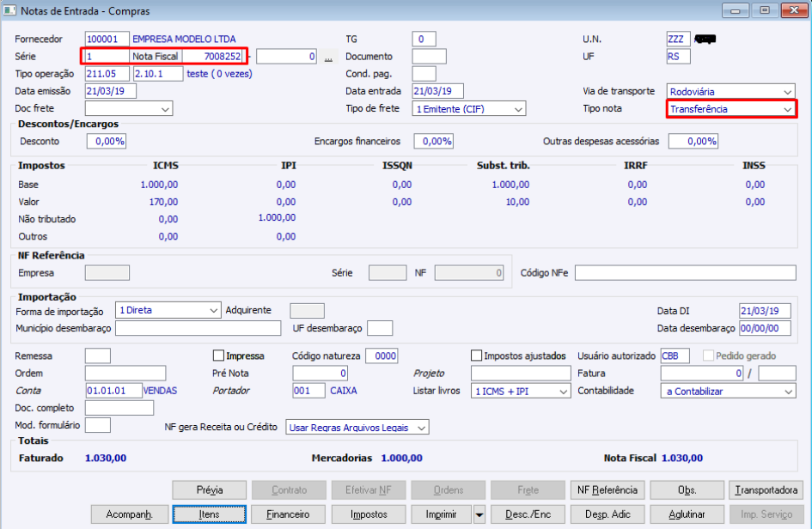Click the Código natureza field 0000

(x=382, y=356)
